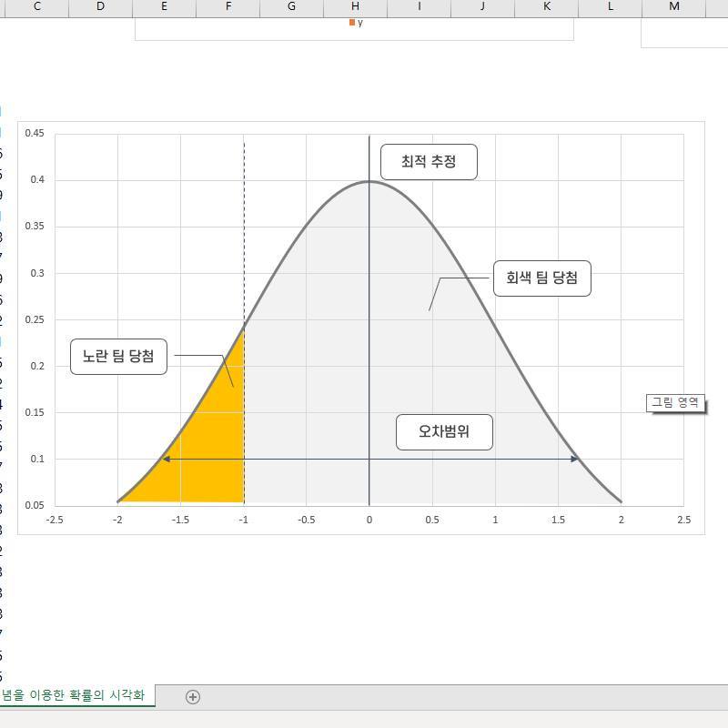Click vertical axis label 0.25
This screenshot has height=728, width=728.
(35, 319)
